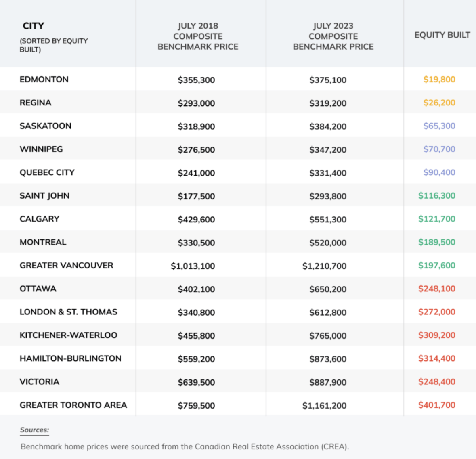Click Ottawa's $248,100 equity value
The image size is (476, 459).
[x=436, y=289]
